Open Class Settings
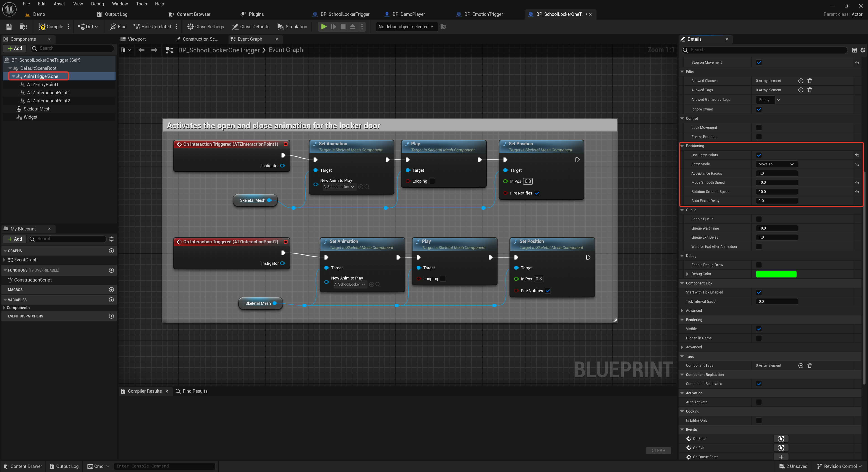This screenshot has height=472, width=868. coord(205,27)
